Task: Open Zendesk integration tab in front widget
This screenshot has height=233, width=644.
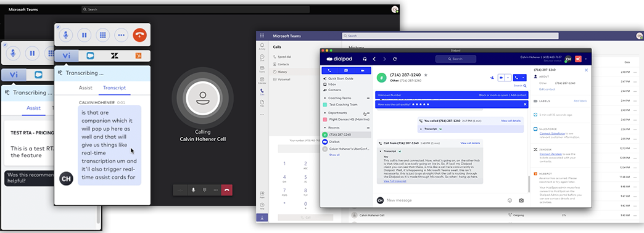Action: (x=114, y=56)
